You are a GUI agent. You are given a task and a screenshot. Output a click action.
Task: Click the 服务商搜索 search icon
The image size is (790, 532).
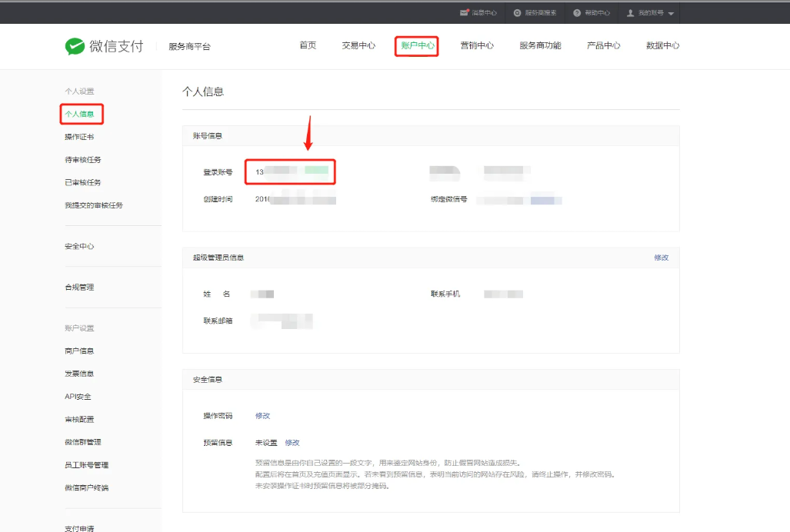tap(517, 13)
